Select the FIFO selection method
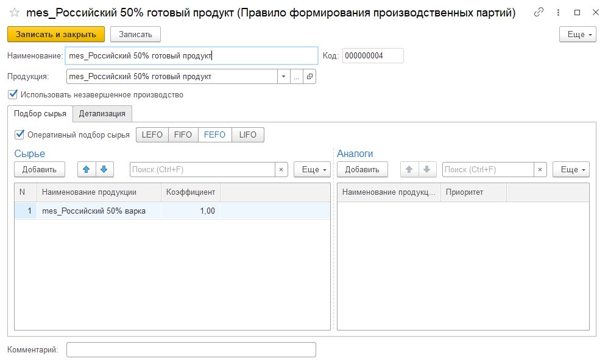 click(x=183, y=135)
